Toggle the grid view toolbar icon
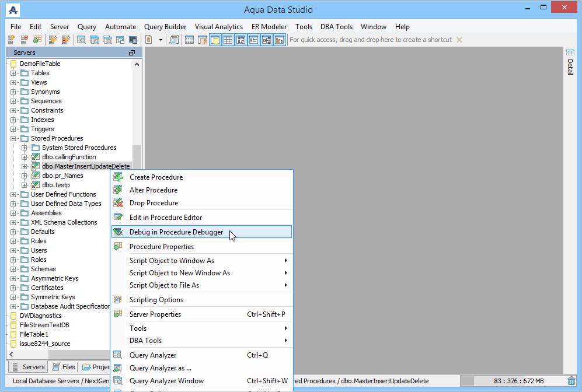Screen dimensions: 582x392 tap(228, 40)
